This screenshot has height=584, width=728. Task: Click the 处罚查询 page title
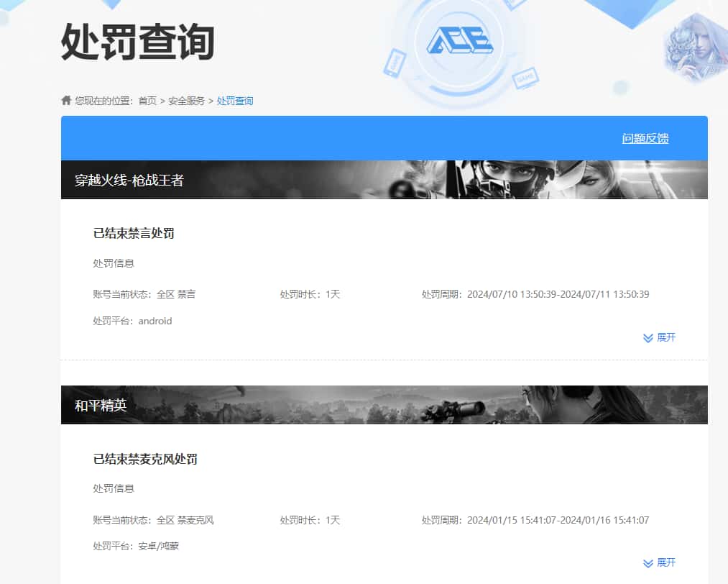tap(138, 42)
